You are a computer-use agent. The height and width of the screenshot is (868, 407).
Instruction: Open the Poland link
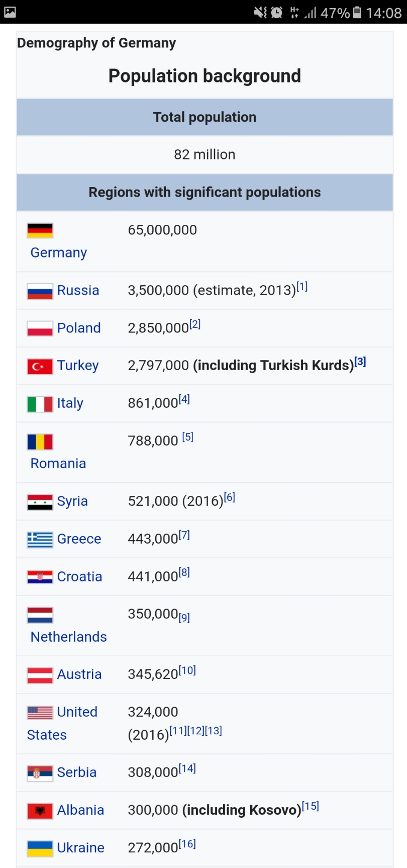79,328
